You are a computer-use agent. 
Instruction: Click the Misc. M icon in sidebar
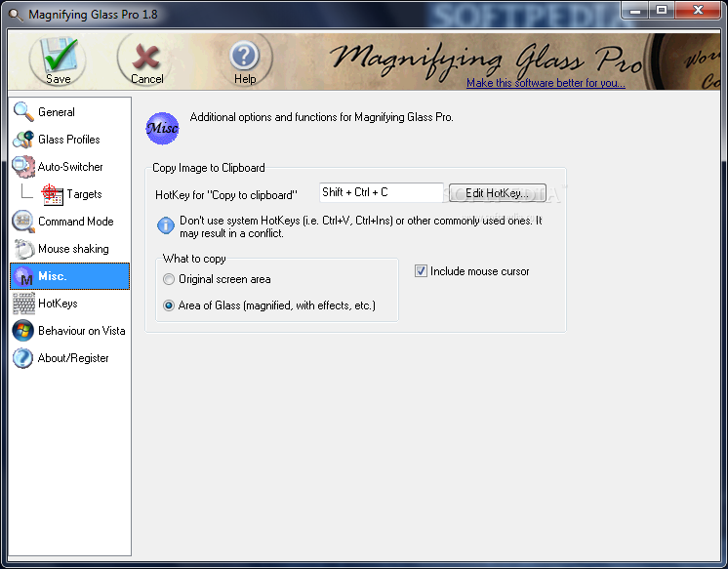coord(23,276)
